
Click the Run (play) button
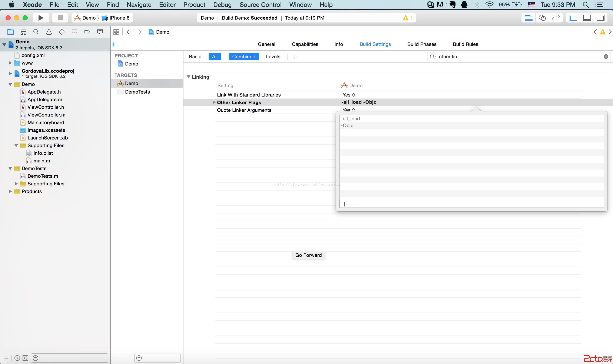(41, 18)
